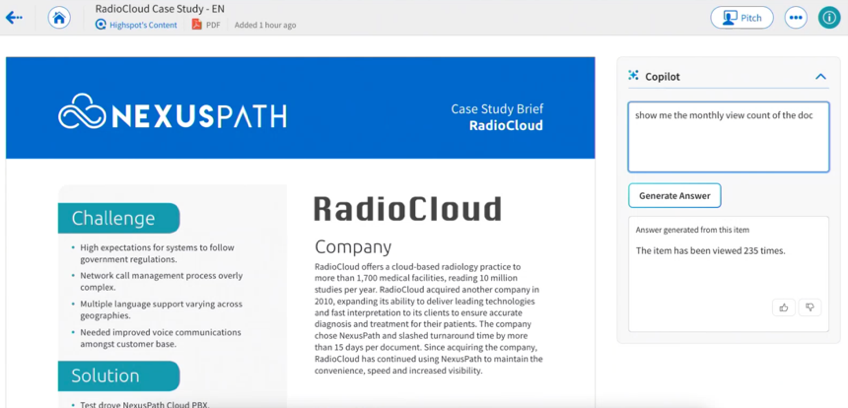Go back using the left arrow icon
This screenshot has width=848, height=408.
click(x=14, y=18)
